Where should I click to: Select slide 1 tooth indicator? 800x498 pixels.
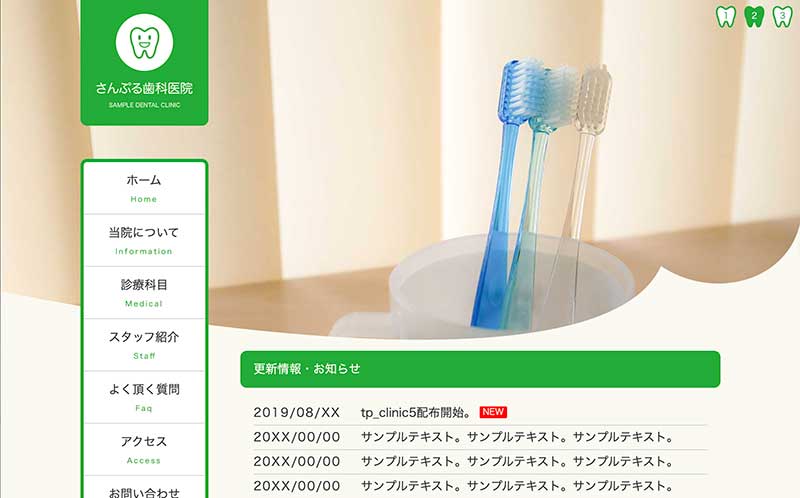(x=726, y=17)
